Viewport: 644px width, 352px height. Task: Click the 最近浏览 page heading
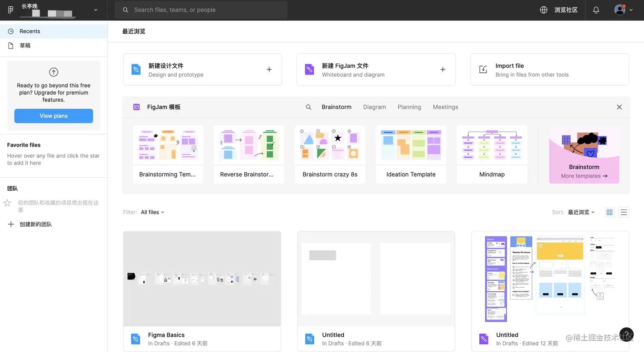(x=134, y=31)
